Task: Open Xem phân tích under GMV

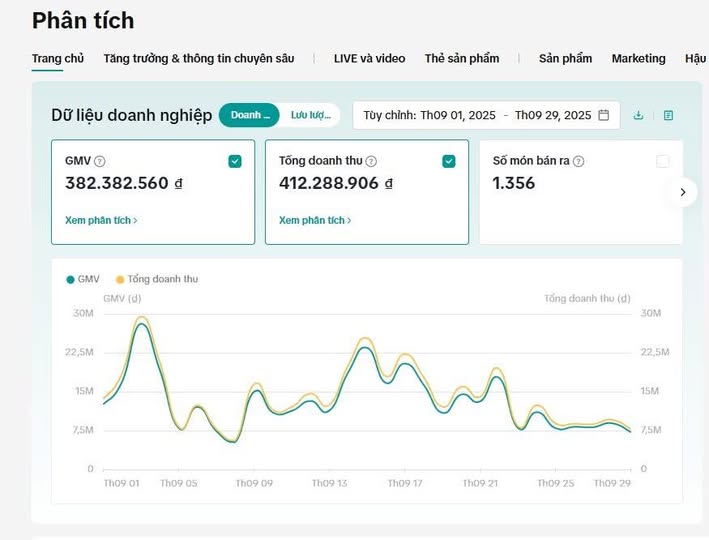Action: click(x=101, y=220)
